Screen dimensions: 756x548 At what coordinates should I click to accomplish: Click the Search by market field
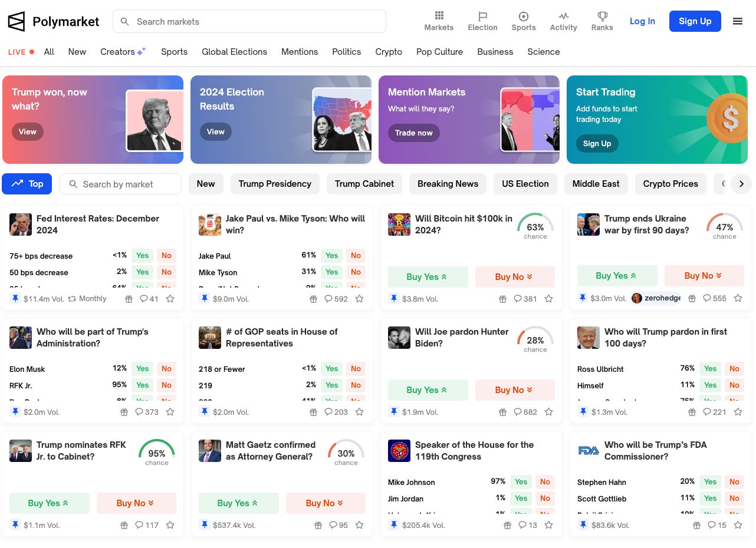pyautogui.click(x=120, y=184)
